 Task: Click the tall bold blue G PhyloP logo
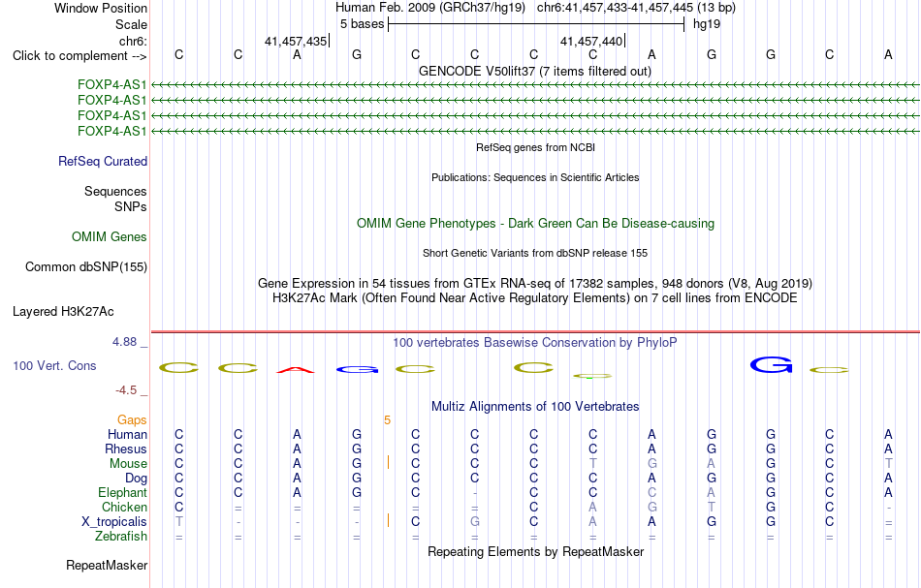(x=772, y=364)
